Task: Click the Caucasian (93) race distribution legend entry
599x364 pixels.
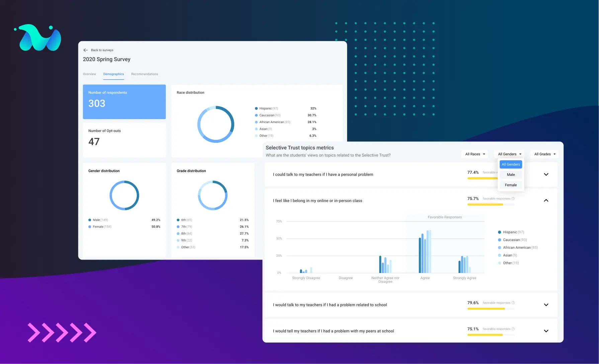Action: (x=268, y=115)
